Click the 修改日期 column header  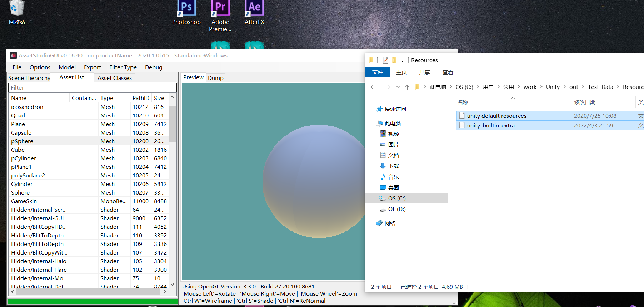click(584, 102)
